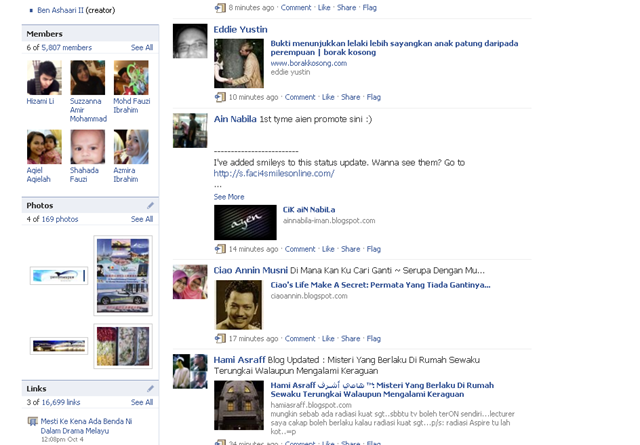Open the wide banner photo with bird logo
Image resolution: width=640 pixels, height=445 pixels.
click(x=59, y=276)
